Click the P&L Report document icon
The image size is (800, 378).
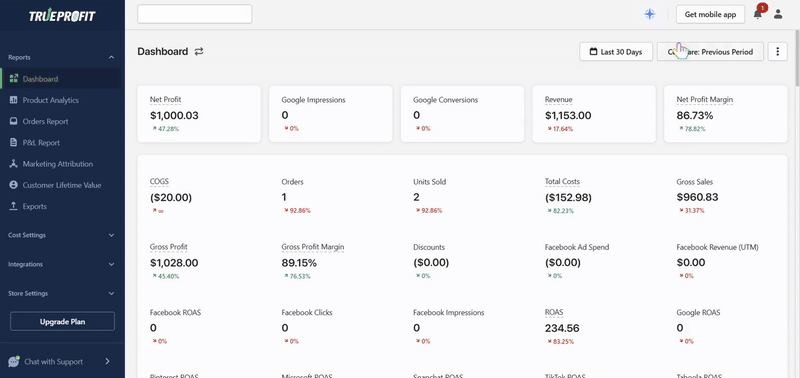pyautogui.click(x=14, y=143)
